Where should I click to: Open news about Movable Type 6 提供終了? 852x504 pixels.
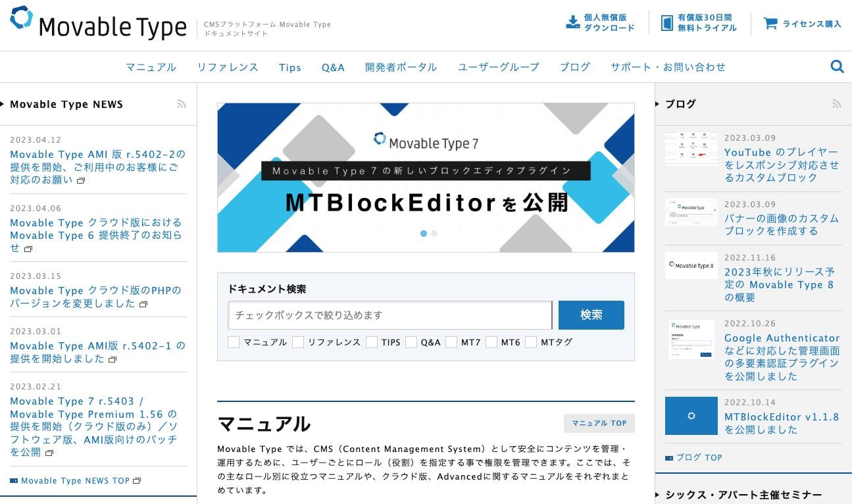(x=96, y=236)
